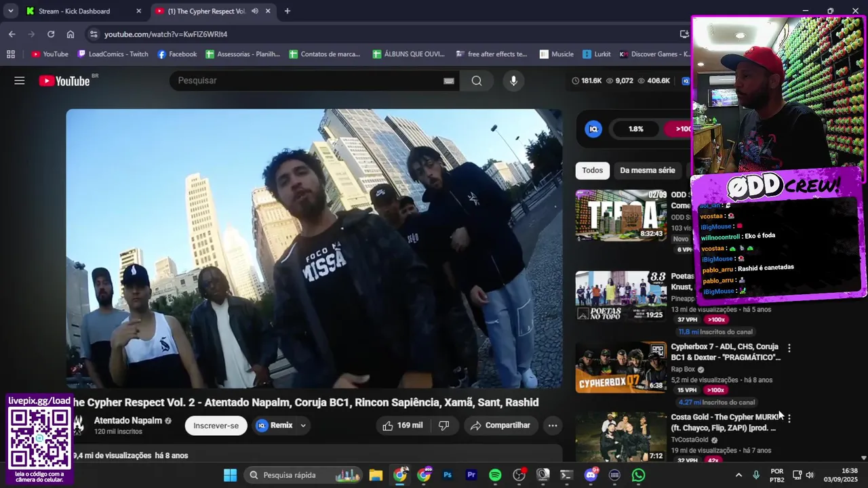Viewport: 868px width, 488px height.
Task: Open the Atentado Napalm channel name
Action: [127, 420]
